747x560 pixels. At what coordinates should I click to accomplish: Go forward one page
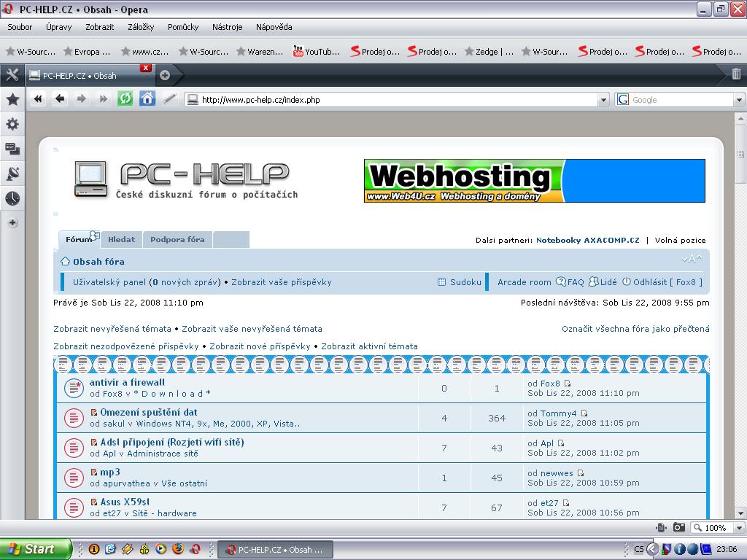82,99
